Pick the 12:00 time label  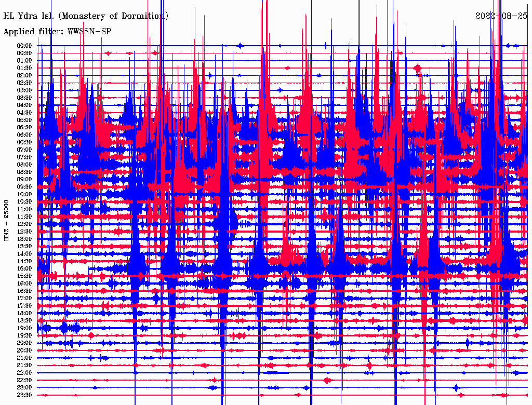(24, 224)
